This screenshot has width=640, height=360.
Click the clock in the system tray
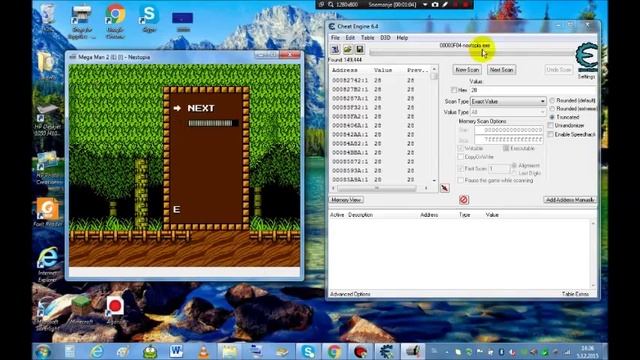click(x=587, y=351)
